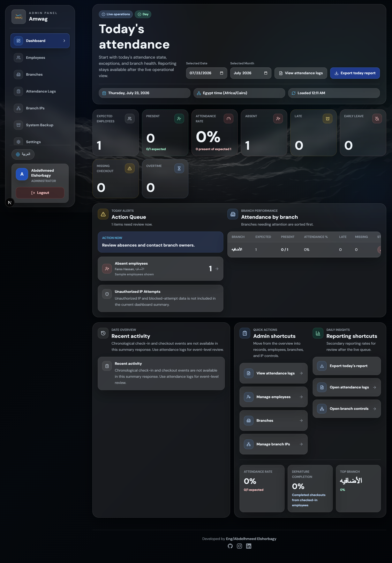392x563 pixels.
Task: Click the Departure Completion insight card
Action: 310,488
